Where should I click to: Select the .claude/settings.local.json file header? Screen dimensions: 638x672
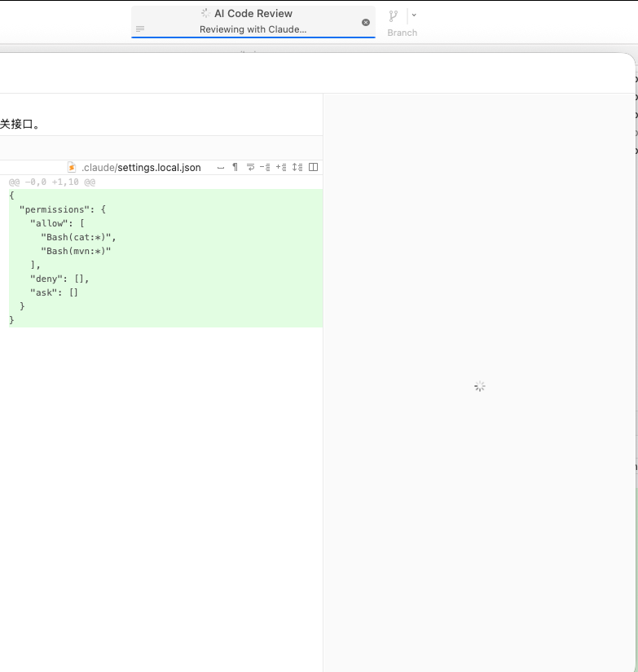coord(142,168)
